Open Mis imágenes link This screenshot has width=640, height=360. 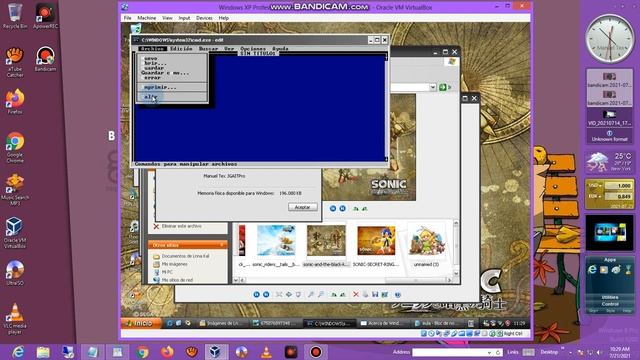171,264
